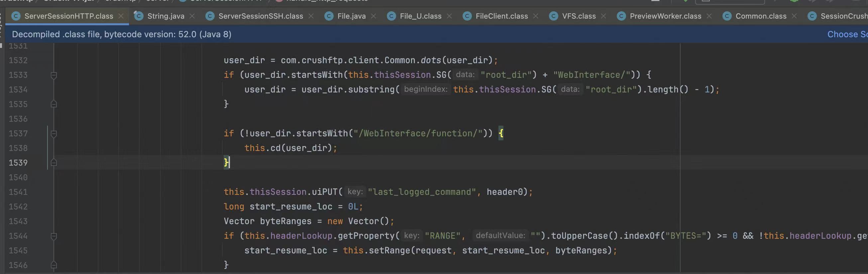Click the Choose Sources link
This screenshot has width=868, height=274.
coord(847,34)
